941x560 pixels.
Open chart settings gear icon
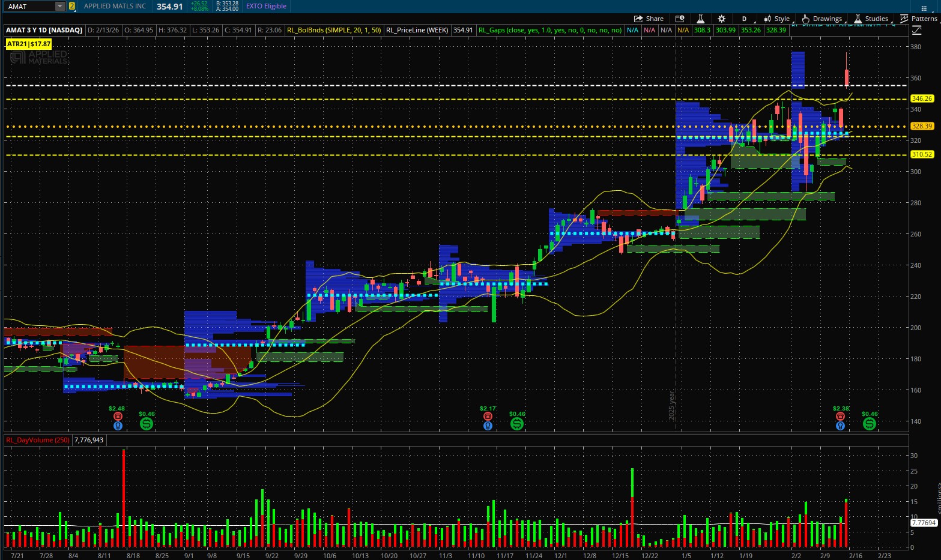(721, 19)
